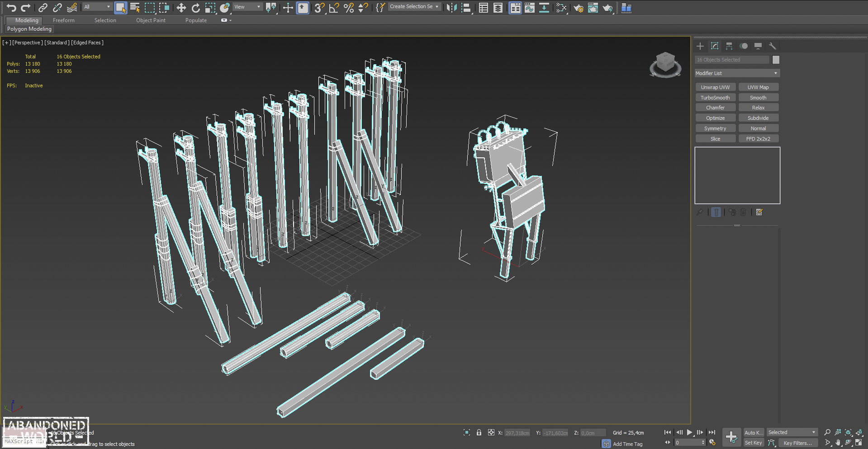Toggle the selection lock icon
This screenshot has width=868, height=449.
point(479,433)
